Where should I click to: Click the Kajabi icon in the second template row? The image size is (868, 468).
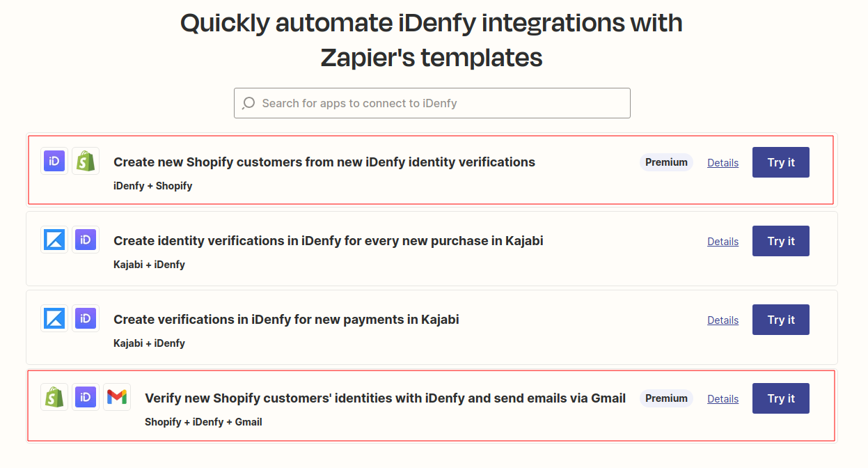click(x=54, y=240)
